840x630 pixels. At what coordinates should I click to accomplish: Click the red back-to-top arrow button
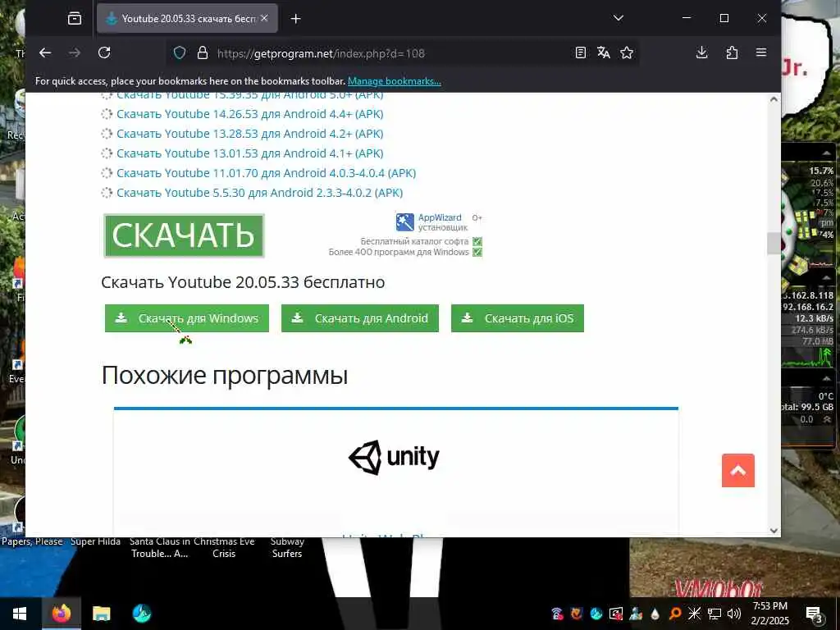738,470
